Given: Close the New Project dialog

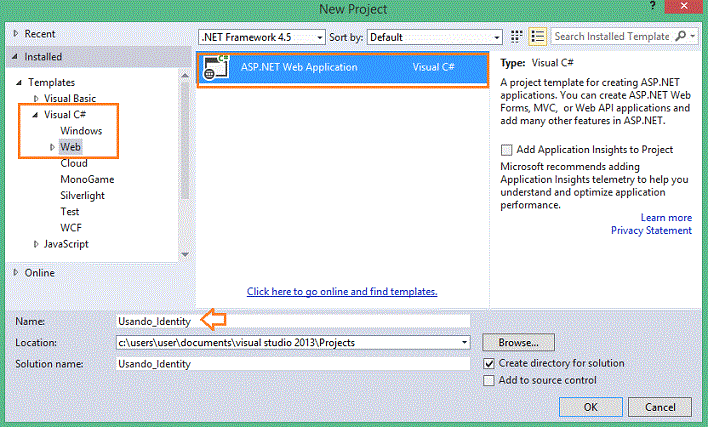Looking at the screenshot, I should pos(684,6).
